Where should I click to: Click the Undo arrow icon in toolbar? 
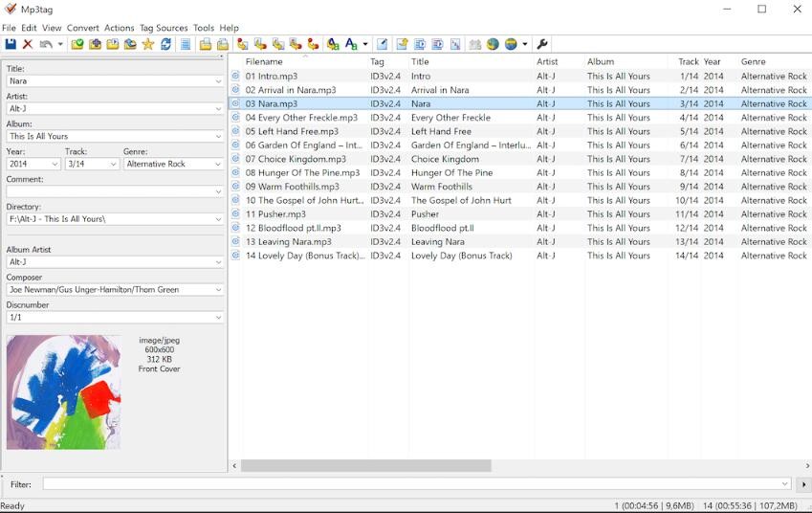pos(45,44)
